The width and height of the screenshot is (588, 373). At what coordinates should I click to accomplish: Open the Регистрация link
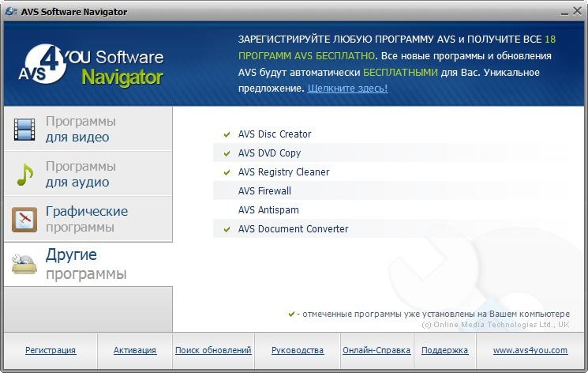coord(51,350)
